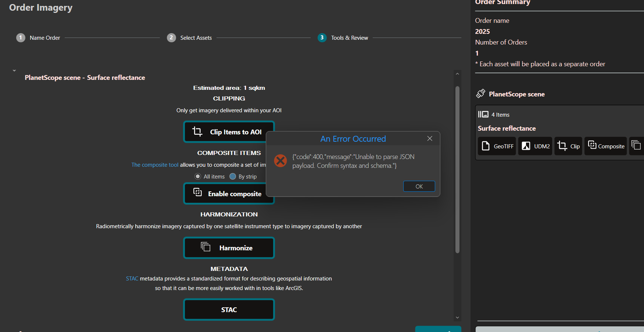644x332 pixels.
Task: Click the STAC metadata button
Action: 229,310
